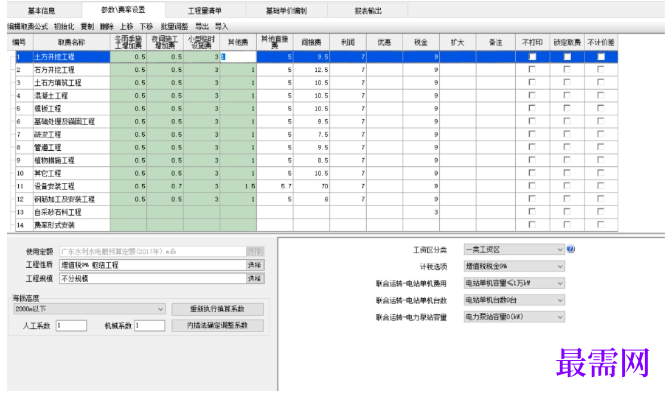
Task: Click the blue help icon beside 工资区分类
Action: coord(571,249)
